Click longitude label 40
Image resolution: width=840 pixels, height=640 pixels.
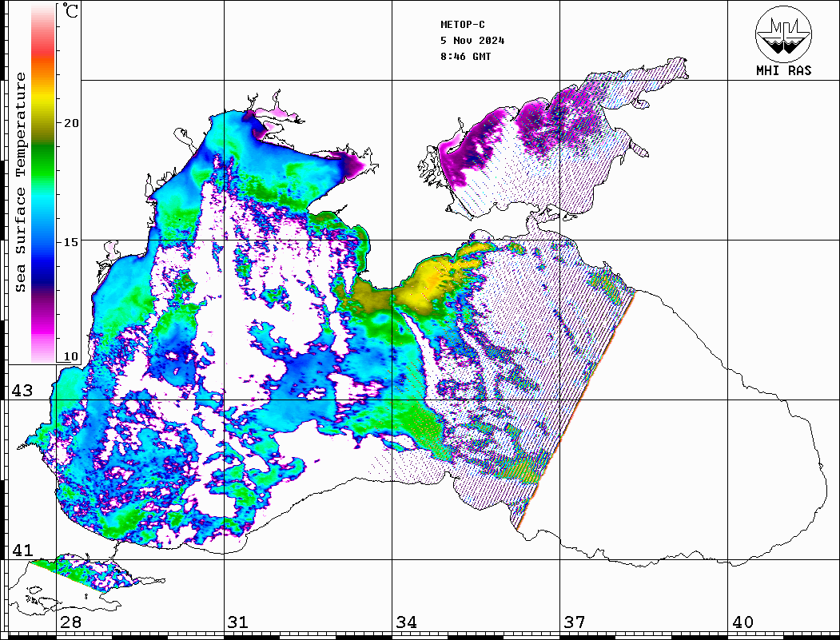[x=742, y=622]
